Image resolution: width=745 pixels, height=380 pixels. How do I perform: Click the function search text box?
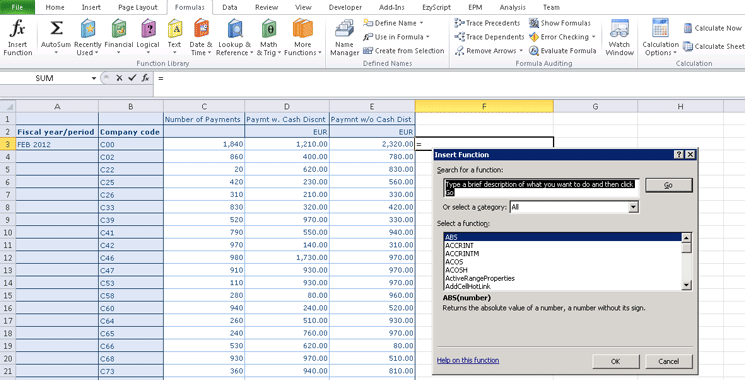click(x=542, y=188)
